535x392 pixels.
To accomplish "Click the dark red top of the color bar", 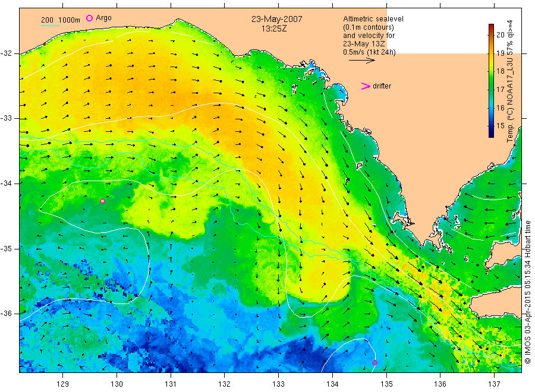I will [492, 26].
